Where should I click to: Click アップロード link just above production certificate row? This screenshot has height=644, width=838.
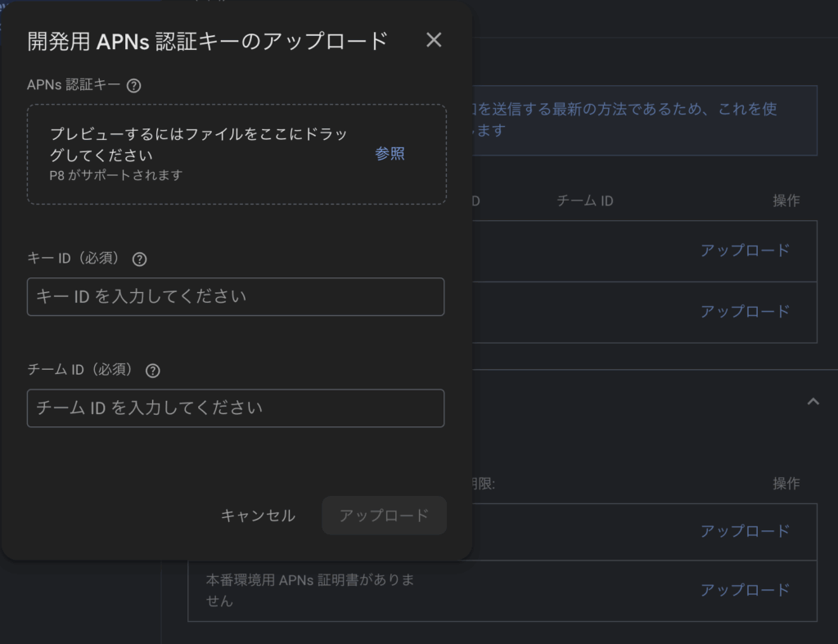745,531
